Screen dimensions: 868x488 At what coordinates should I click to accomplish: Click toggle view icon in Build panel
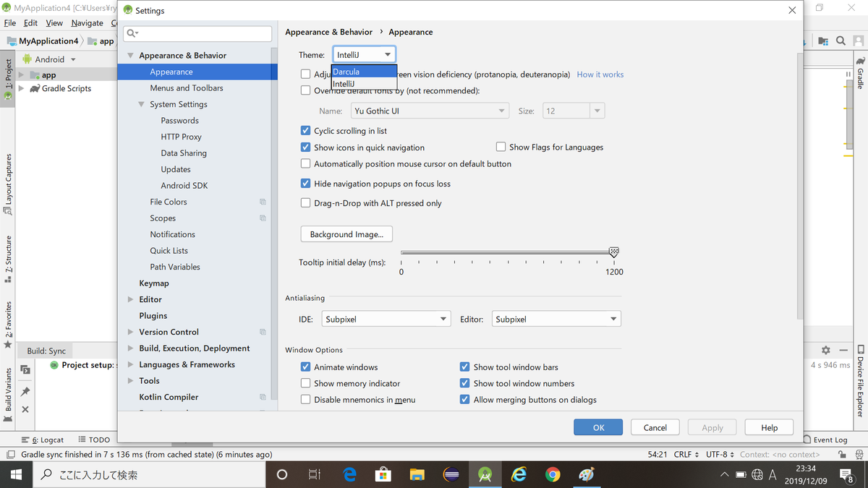pyautogui.click(x=25, y=370)
